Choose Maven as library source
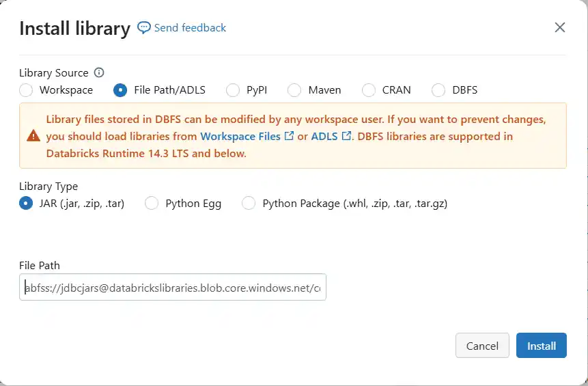 click(294, 89)
